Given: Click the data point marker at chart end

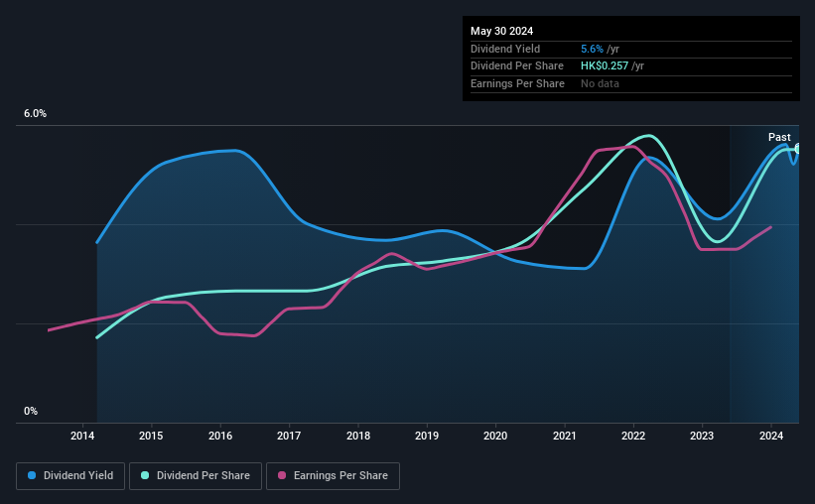Looking at the screenshot, I should (797, 149).
